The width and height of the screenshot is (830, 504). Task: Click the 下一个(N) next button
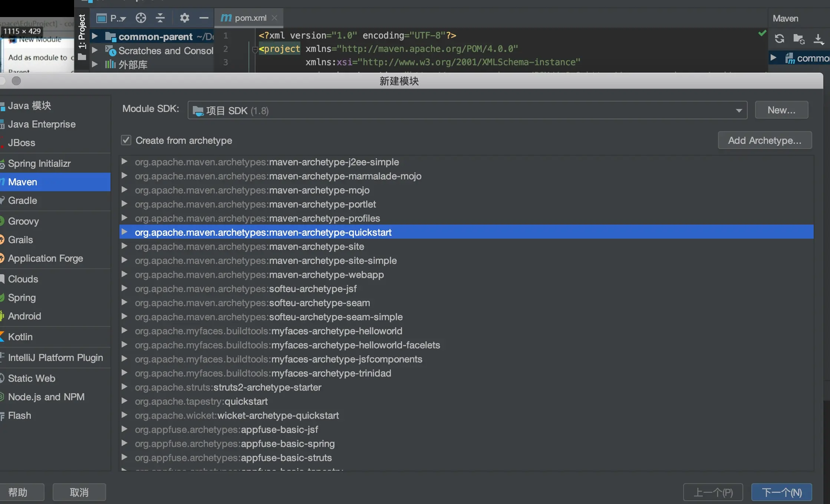point(781,492)
